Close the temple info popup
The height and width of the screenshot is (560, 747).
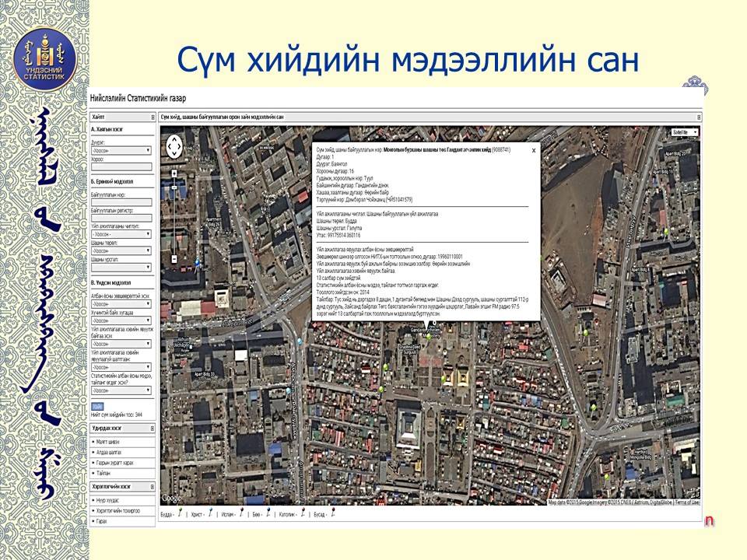coord(533,150)
